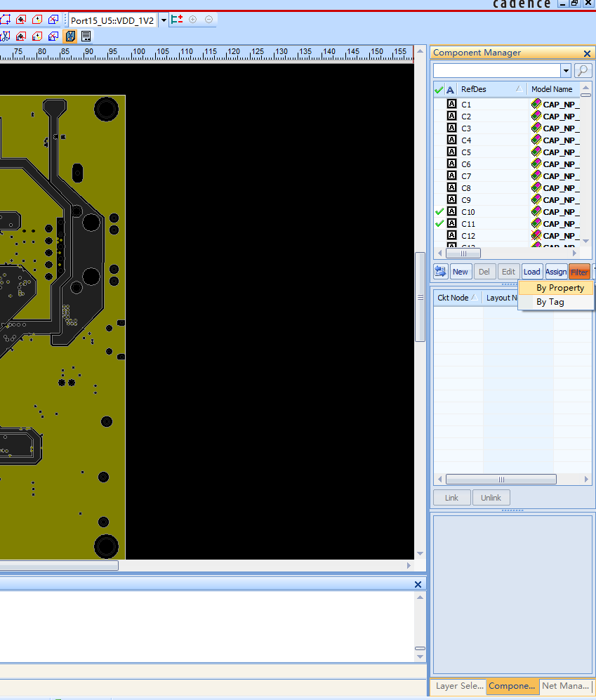Click the New button
The height and width of the screenshot is (700, 596).
[461, 272]
